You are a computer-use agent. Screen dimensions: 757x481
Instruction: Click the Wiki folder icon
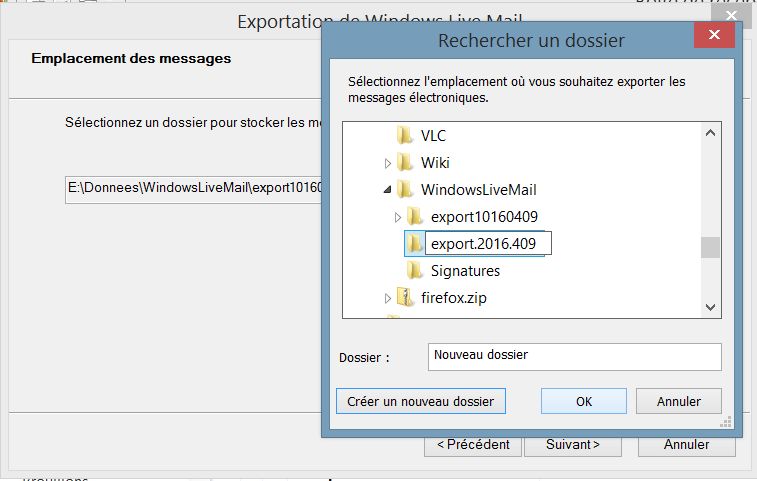pos(405,162)
